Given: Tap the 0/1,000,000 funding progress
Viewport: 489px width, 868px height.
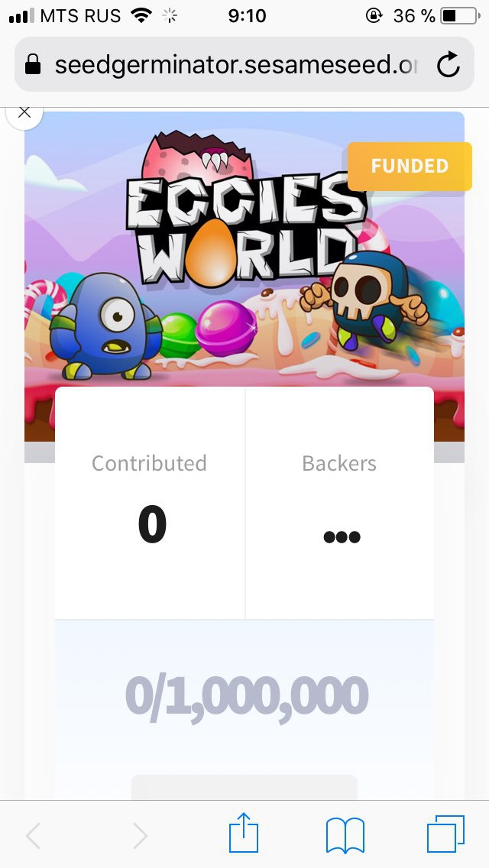Looking at the screenshot, I should pos(247,696).
